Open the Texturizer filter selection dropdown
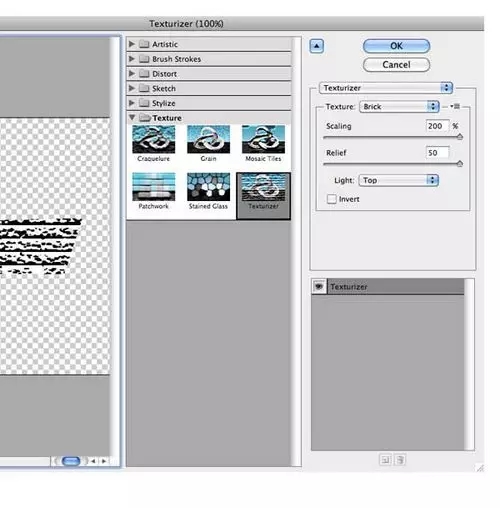 pyautogui.click(x=386, y=88)
